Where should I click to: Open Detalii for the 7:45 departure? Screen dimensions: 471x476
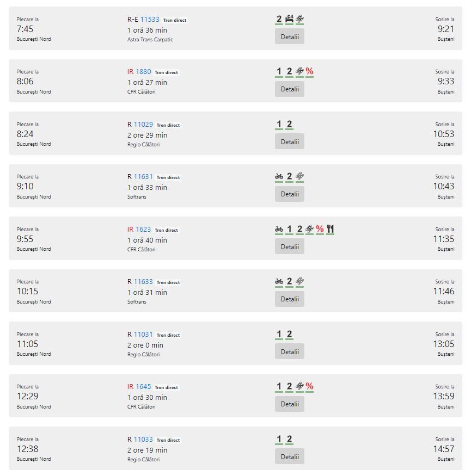click(x=290, y=36)
